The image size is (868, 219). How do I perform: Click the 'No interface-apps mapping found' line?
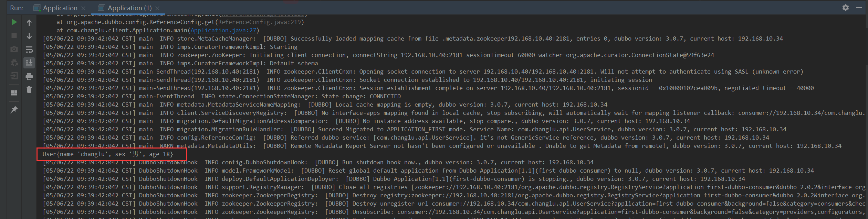click(x=454, y=113)
